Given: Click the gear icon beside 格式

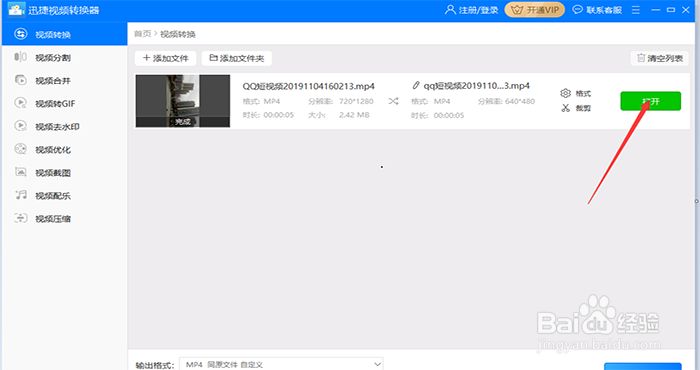Looking at the screenshot, I should (565, 93).
